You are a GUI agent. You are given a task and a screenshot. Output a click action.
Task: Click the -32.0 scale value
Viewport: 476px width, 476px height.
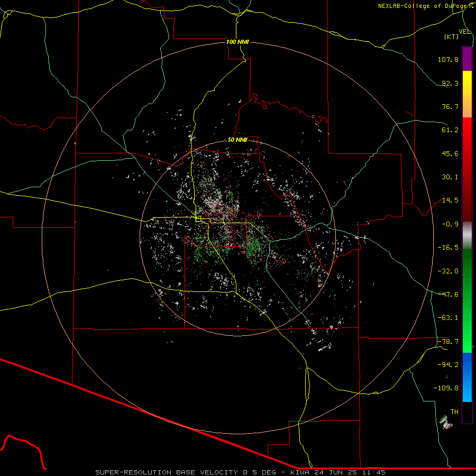(x=448, y=271)
